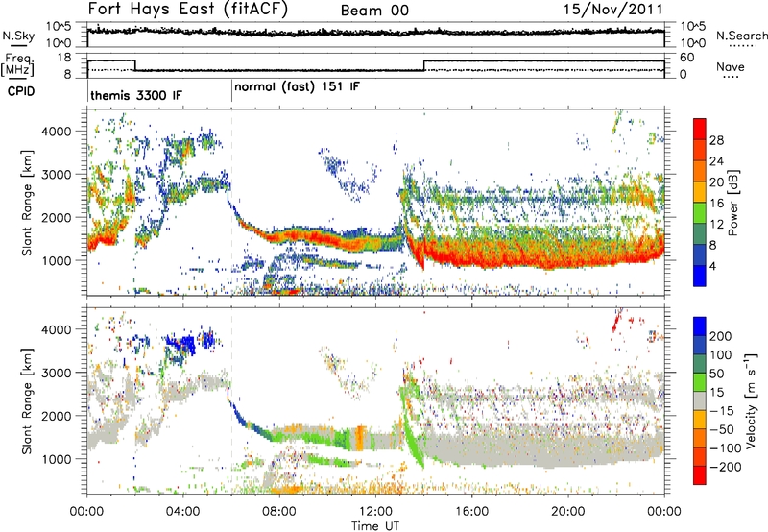This screenshot has width=768, height=532.
Task: Select the "Beam 00" label
Action: tap(374, 11)
